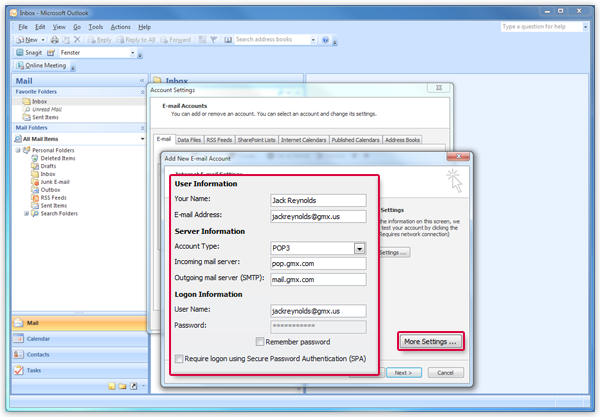The image size is (600, 417).
Task: Open the Help menu
Action: (x=144, y=27)
